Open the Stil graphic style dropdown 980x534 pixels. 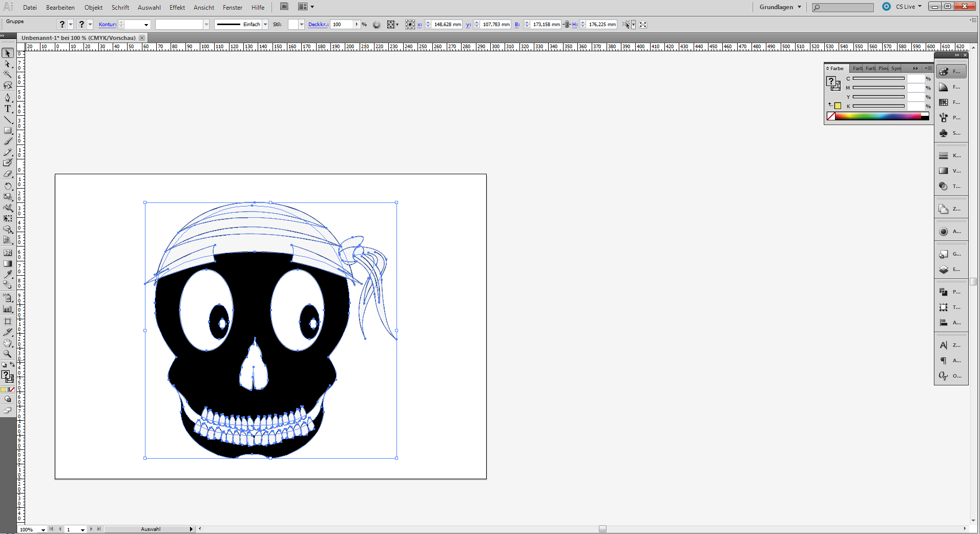tap(302, 25)
